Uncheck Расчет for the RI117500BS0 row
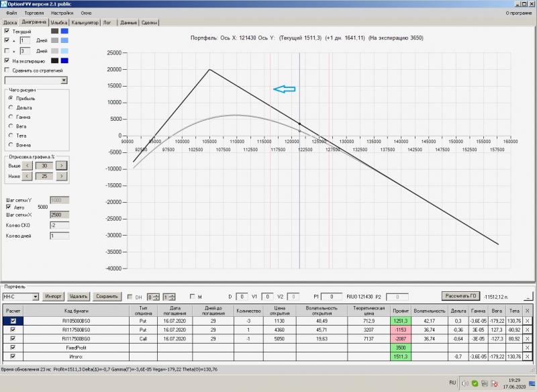The image size is (537, 392). tap(13, 330)
